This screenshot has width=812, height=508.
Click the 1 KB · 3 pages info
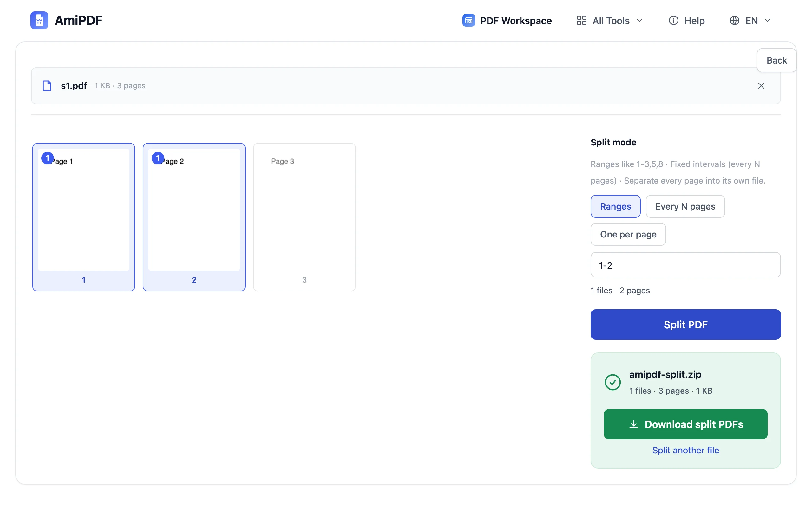click(120, 86)
